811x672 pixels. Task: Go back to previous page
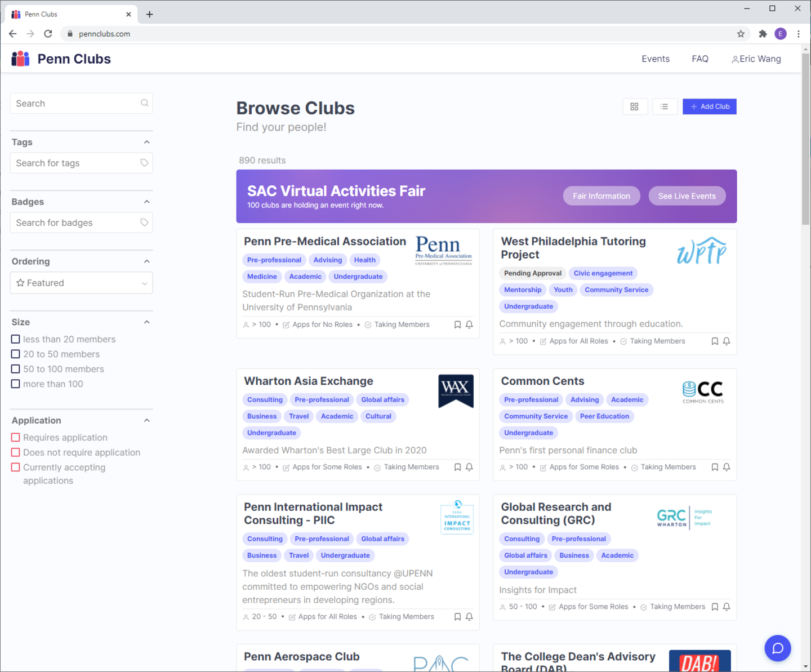(x=12, y=34)
